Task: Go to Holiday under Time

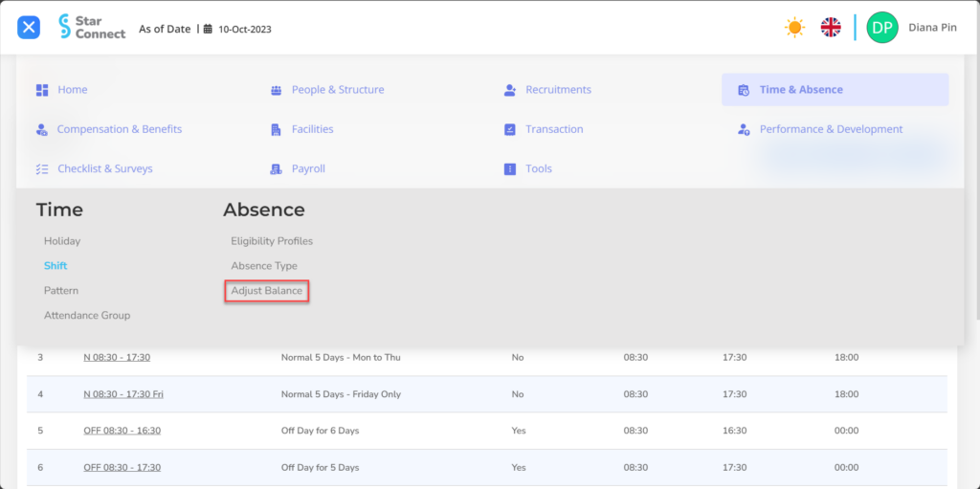Action: [x=62, y=241]
